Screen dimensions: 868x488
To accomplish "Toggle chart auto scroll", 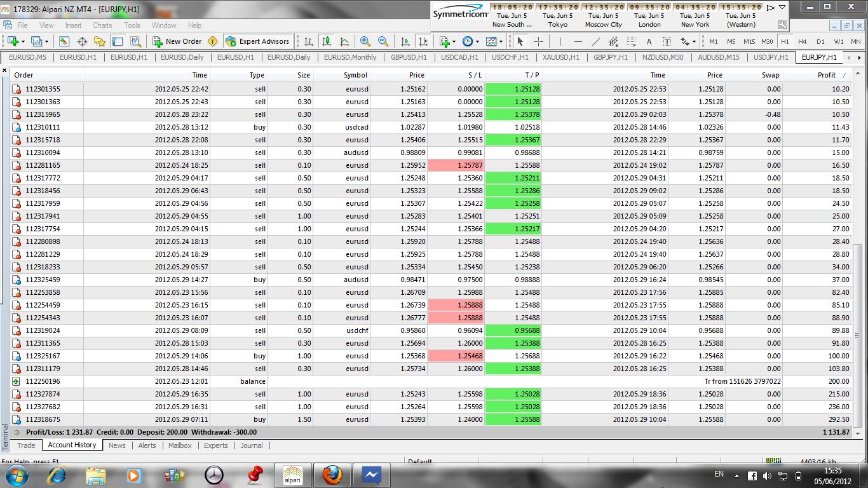I will 405,41.
